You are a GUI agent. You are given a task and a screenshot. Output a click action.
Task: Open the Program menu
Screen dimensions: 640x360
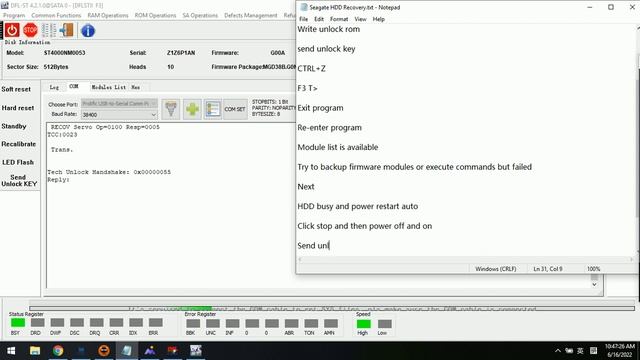(x=14, y=16)
